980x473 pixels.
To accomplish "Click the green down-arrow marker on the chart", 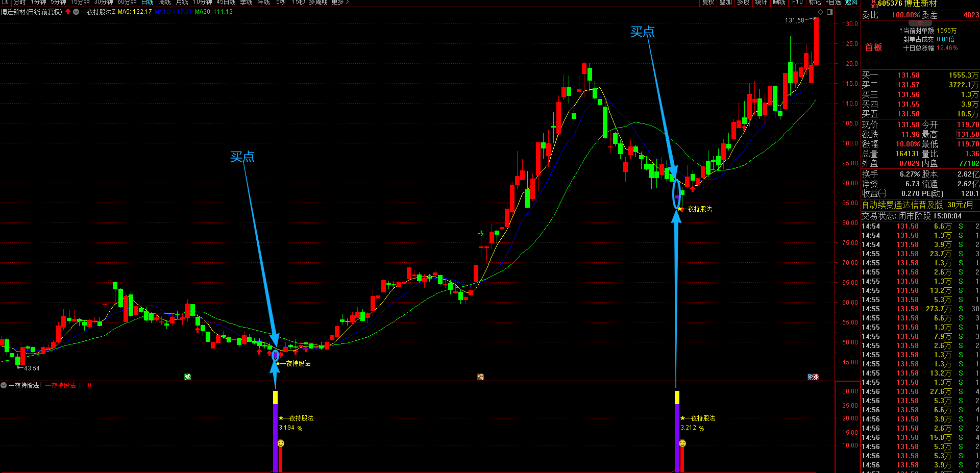I will [x=480, y=234].
